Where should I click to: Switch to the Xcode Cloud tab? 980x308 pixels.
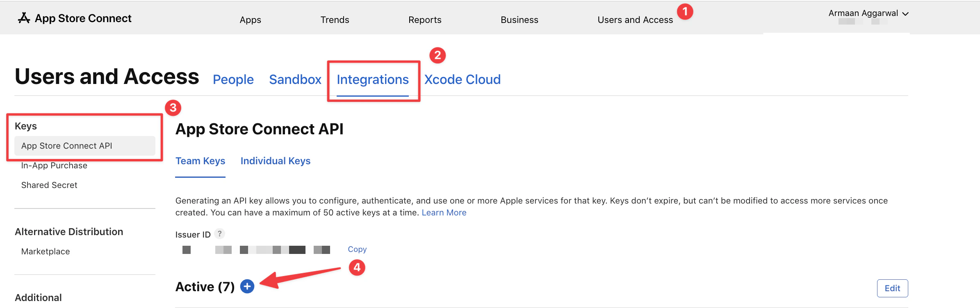click(463, 79)
